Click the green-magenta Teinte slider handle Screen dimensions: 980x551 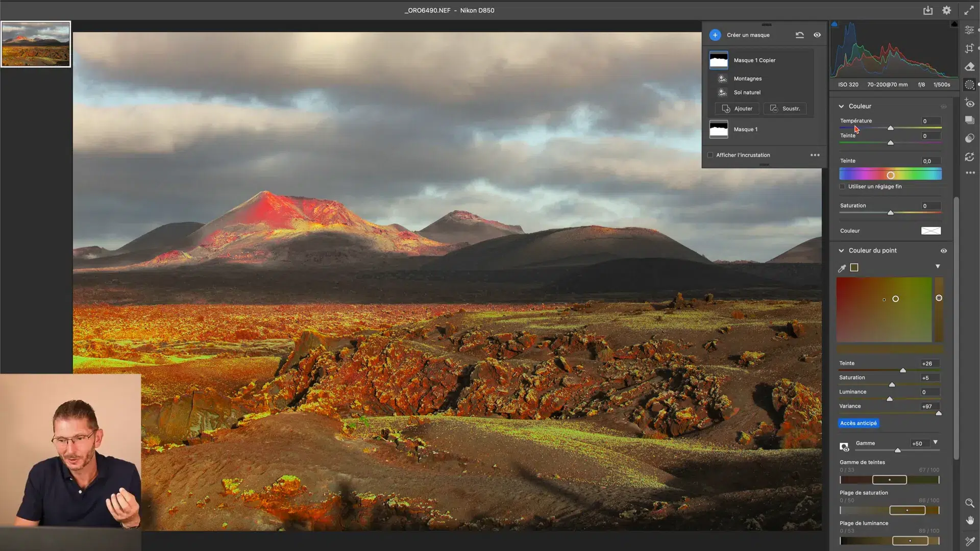point(890,143)
